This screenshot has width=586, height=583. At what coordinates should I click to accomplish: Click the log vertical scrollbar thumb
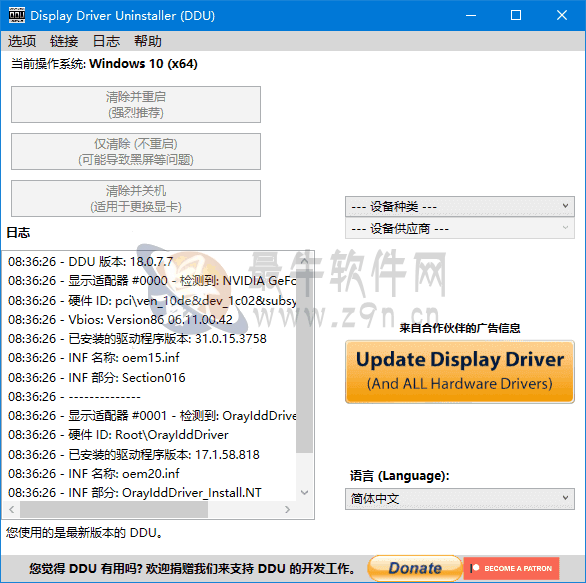coord(305,361)
